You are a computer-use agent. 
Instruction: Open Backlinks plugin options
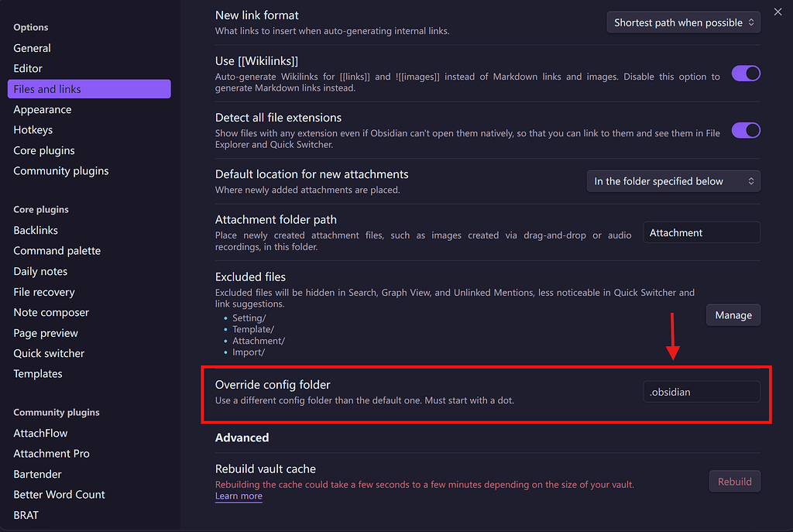click(36, 230)
